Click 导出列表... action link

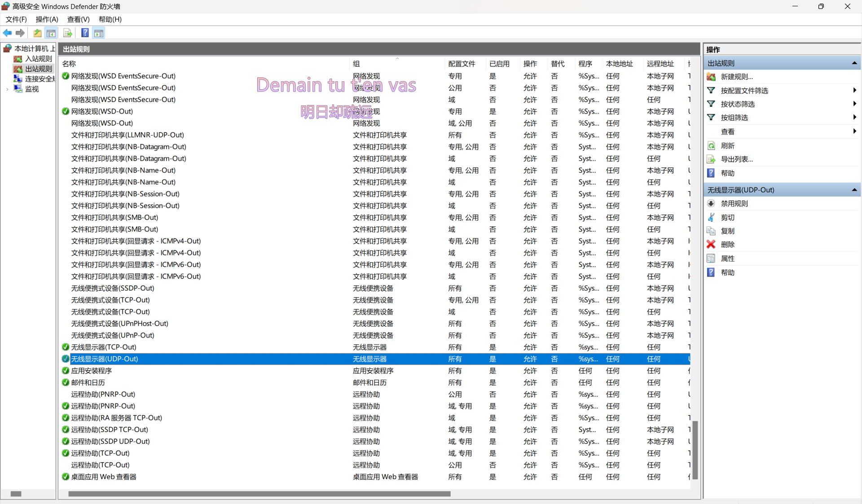coord(736,159)
